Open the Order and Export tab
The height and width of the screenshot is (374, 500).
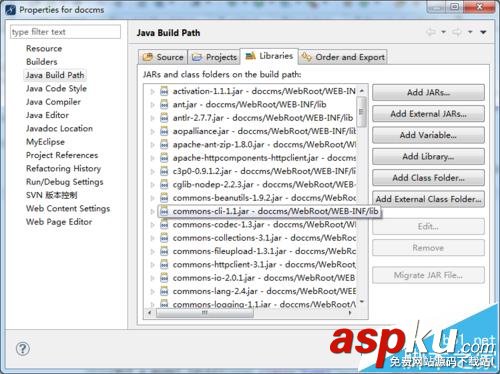(x=343, y=57)
